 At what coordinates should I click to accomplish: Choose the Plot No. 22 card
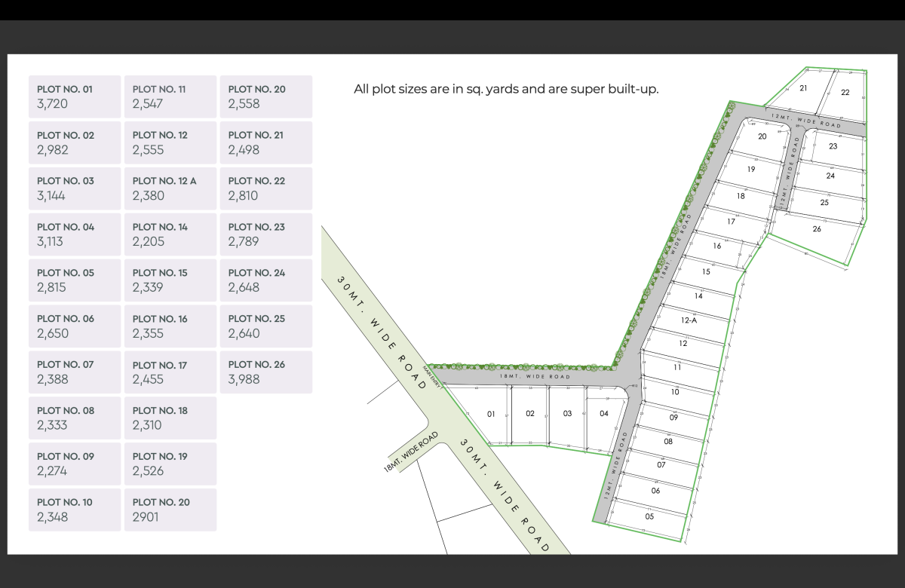pos(265,188)
